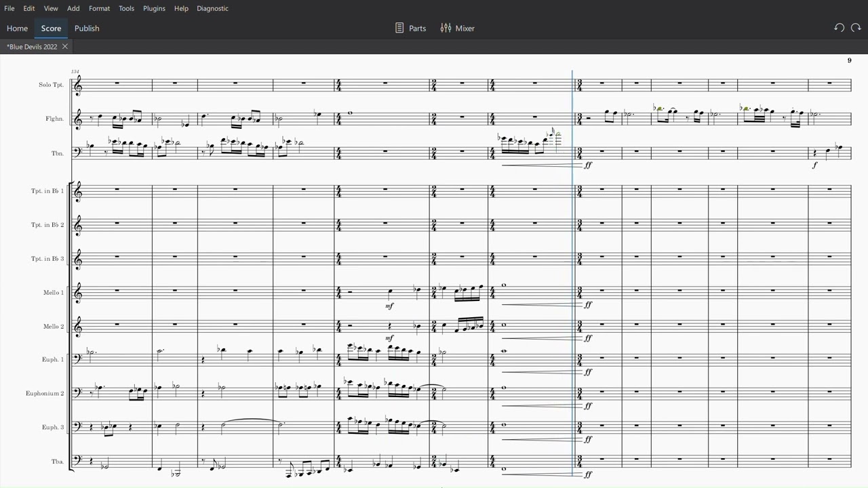Open the Help menu
Screen dimensions: 868x488
(181, 8)
